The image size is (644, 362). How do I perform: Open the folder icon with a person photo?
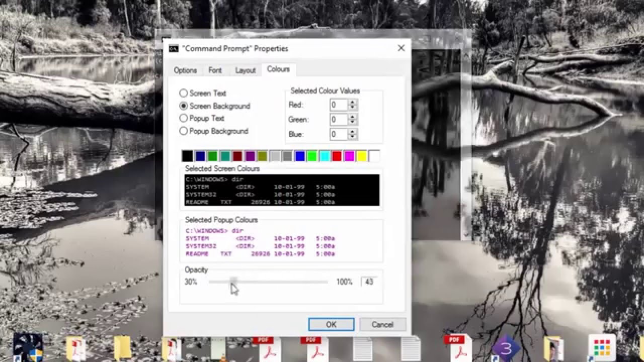tap(554, 348)
